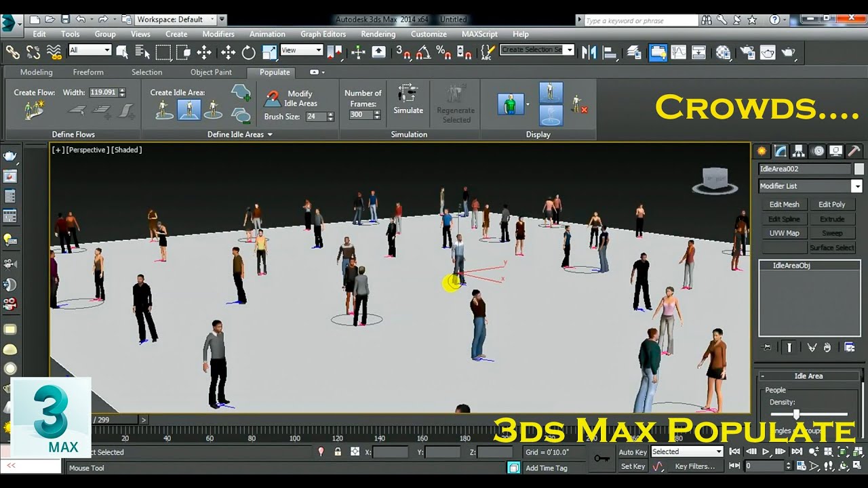This screenshot has height=488, width=868.
Task: Open the Hierarchy command panel tab
Action: pyautogui.click(x=799, y=151)
